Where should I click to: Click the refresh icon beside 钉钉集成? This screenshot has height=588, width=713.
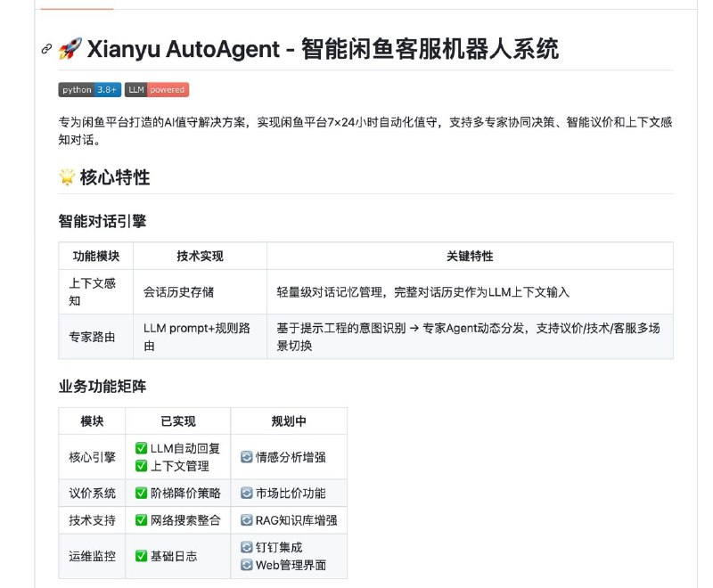pyautogui.click(x=247, y=547)
